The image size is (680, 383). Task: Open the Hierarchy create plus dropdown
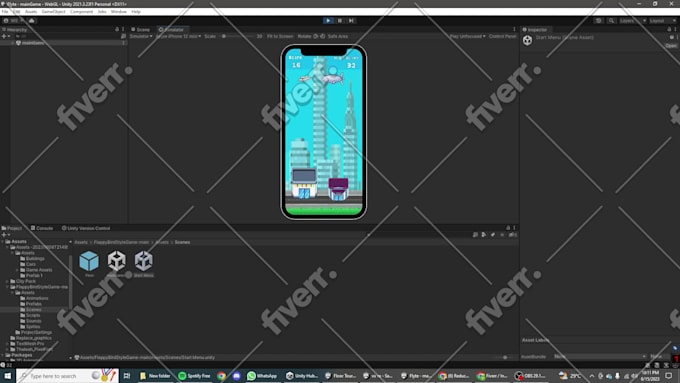coord(5,36)
